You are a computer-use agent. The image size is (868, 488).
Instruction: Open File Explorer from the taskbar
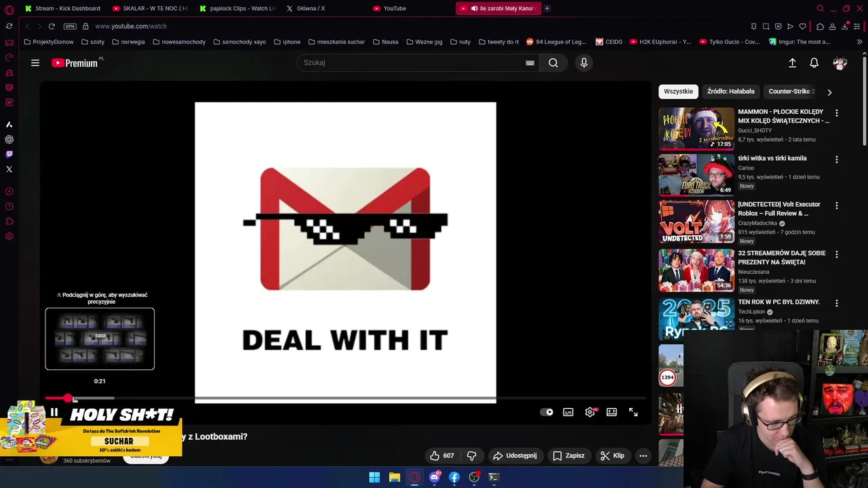point(394,477)
